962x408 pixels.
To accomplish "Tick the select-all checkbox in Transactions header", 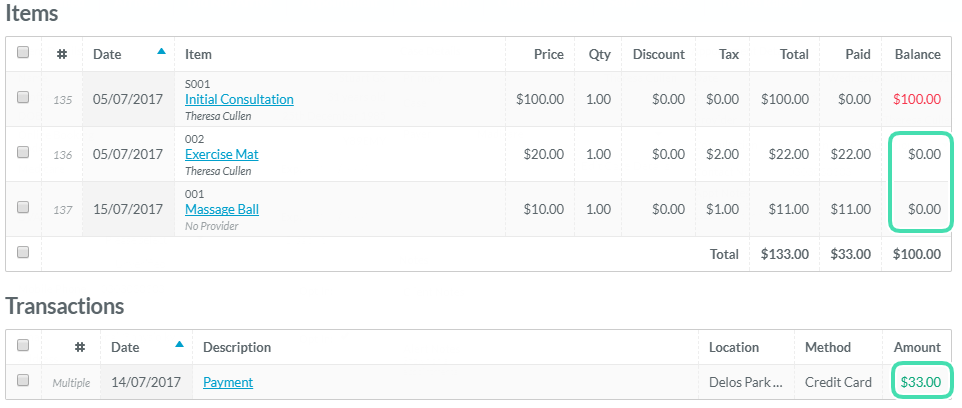I will tap(23, 345).
